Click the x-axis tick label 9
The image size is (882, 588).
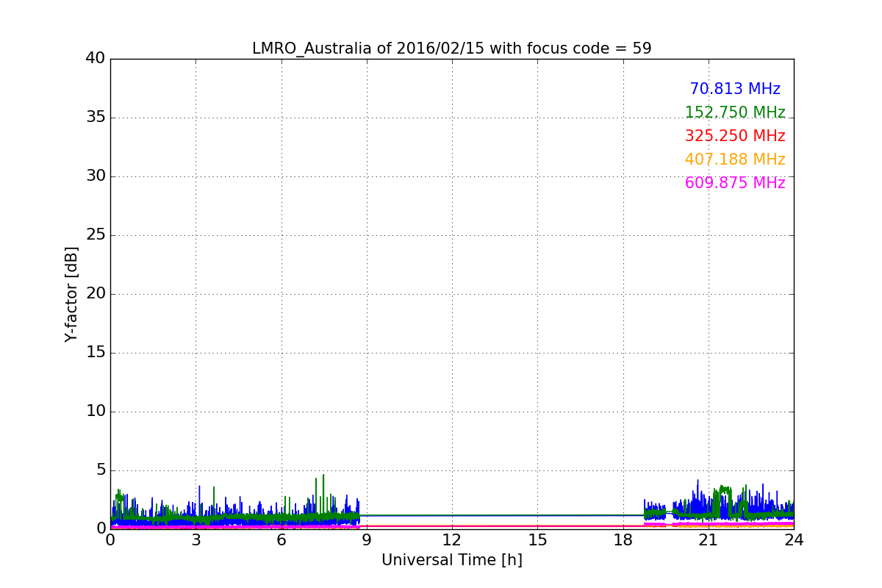(x=367, y=540)
